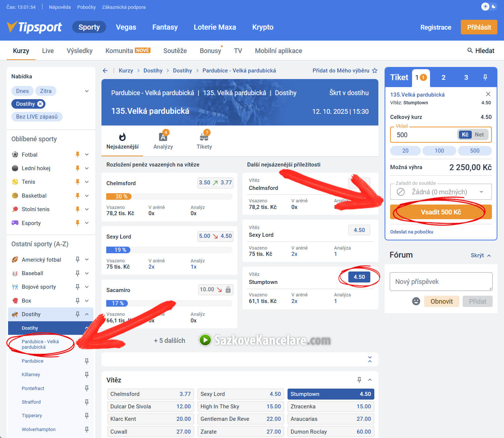Open search with Hledat magnifier
Viewport: 504px width, 438px height.
click(470, 50)
